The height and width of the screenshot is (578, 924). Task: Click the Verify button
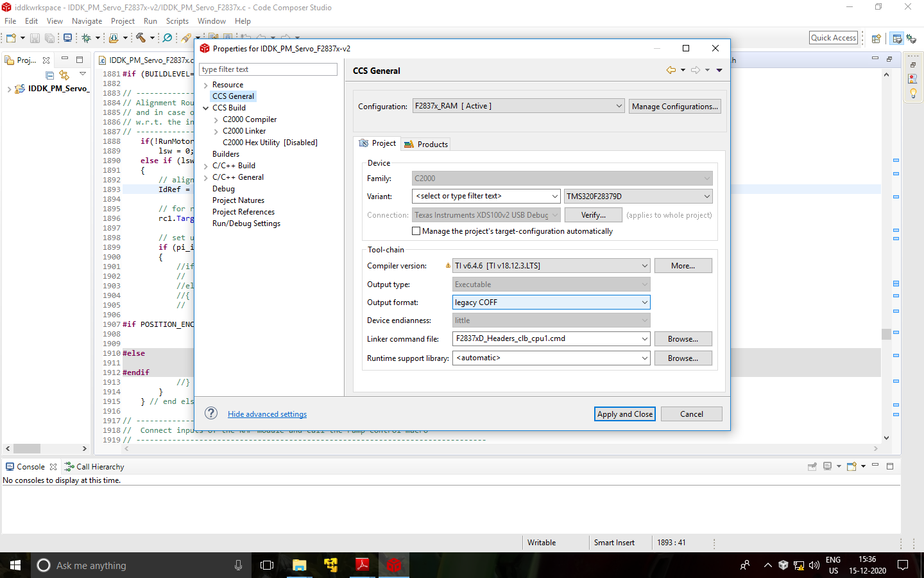point(594,215)
